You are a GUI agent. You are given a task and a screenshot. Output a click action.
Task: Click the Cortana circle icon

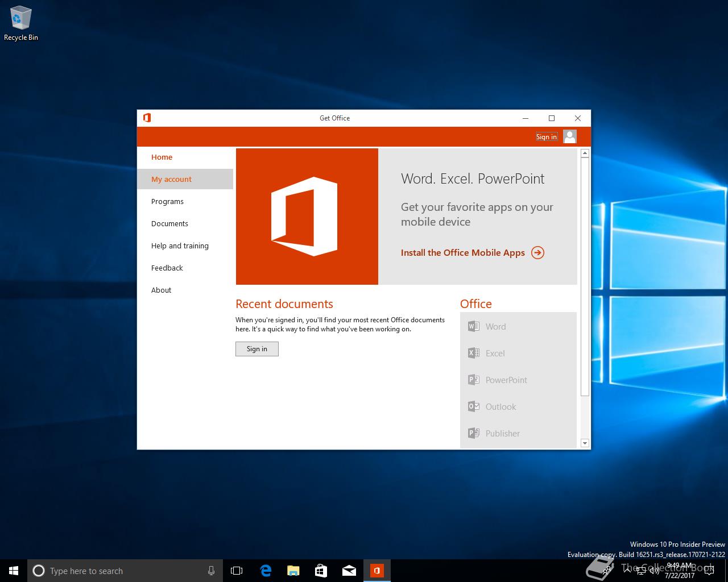(39, 571)
